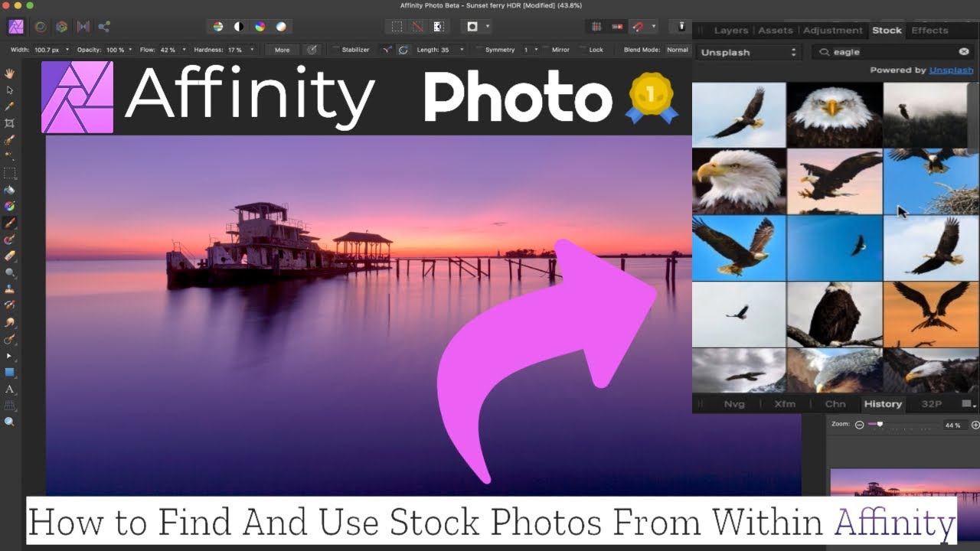Viewport: 980px width, 551px height.
Task: Clear the eagle search text
Action: tap(965, 52)
